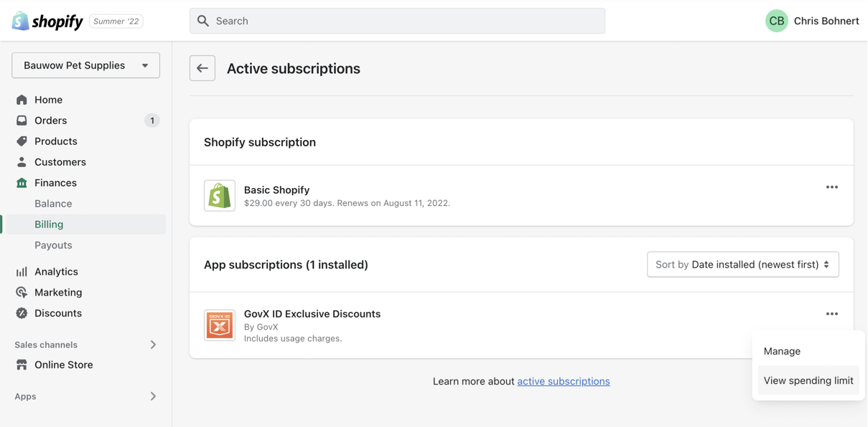The width and height of the screenshot is (868, 427).
Task: Open the Orders menu item
Action: tap(50, 121)
